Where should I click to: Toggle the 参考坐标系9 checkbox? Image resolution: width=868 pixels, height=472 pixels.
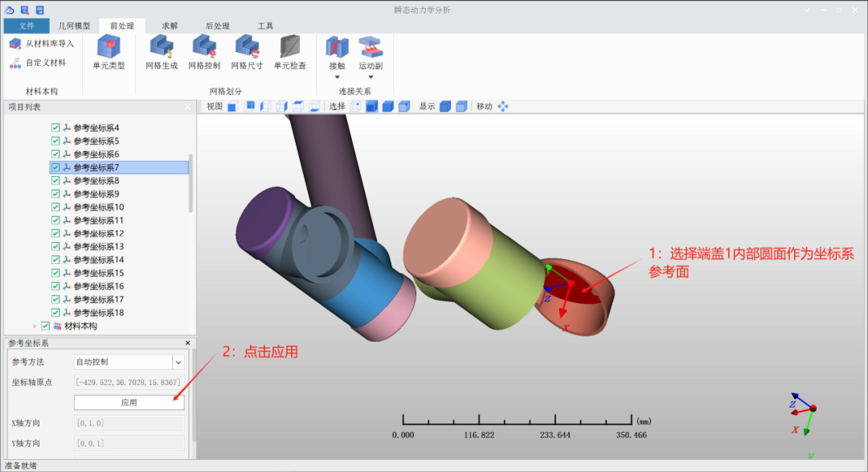click(x=55, y=194)
